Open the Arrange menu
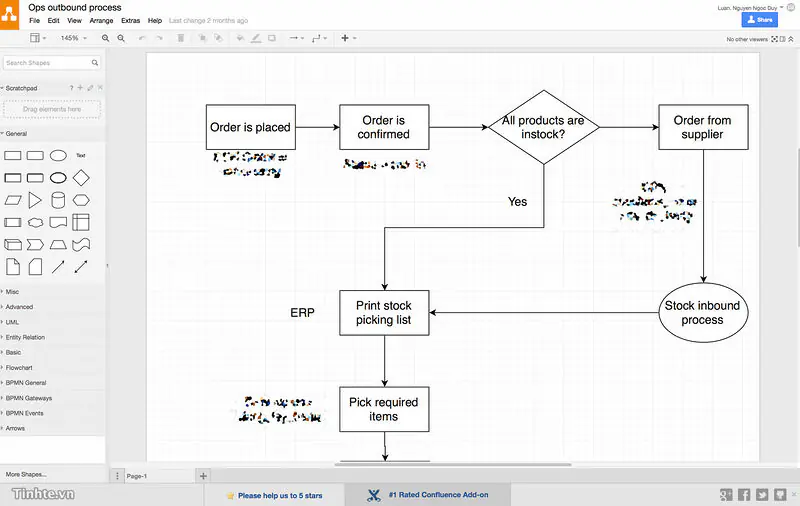The height and width of the screenshot is (506, 800). pos(101,21)
